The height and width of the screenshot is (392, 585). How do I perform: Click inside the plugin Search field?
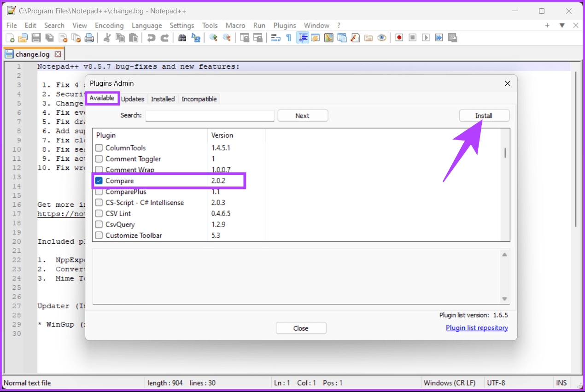[x=210, y=115]
